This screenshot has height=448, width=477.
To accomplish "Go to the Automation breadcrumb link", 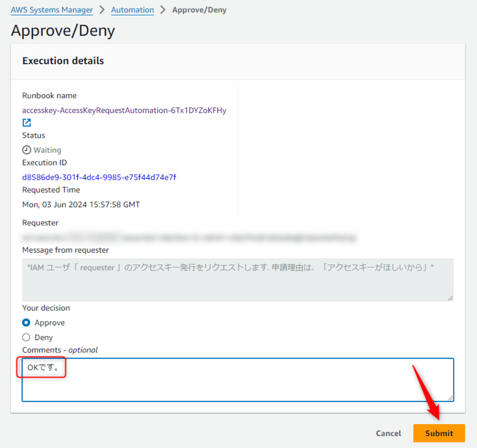I will coord(132,10).
